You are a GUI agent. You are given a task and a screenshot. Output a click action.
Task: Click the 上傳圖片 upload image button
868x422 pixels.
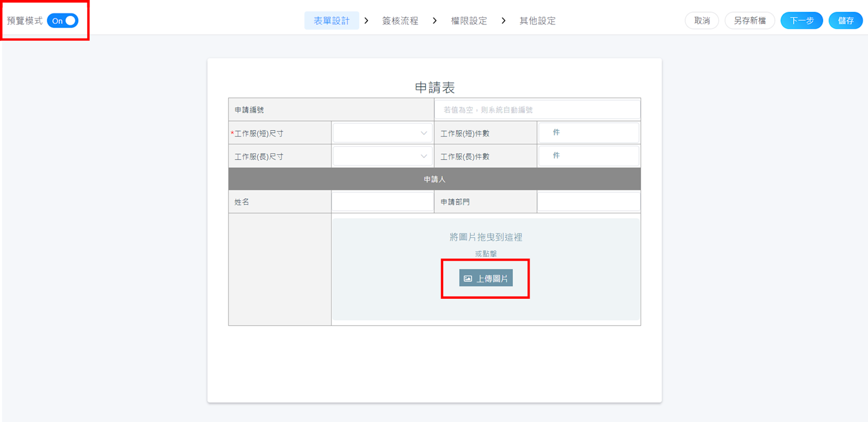click(486, 279)
